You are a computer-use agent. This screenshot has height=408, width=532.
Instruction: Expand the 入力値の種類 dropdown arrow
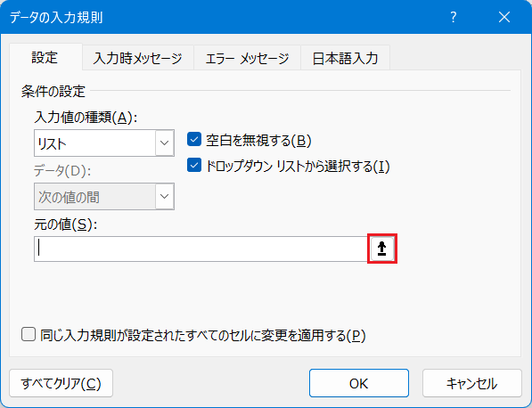coord(165,143)
